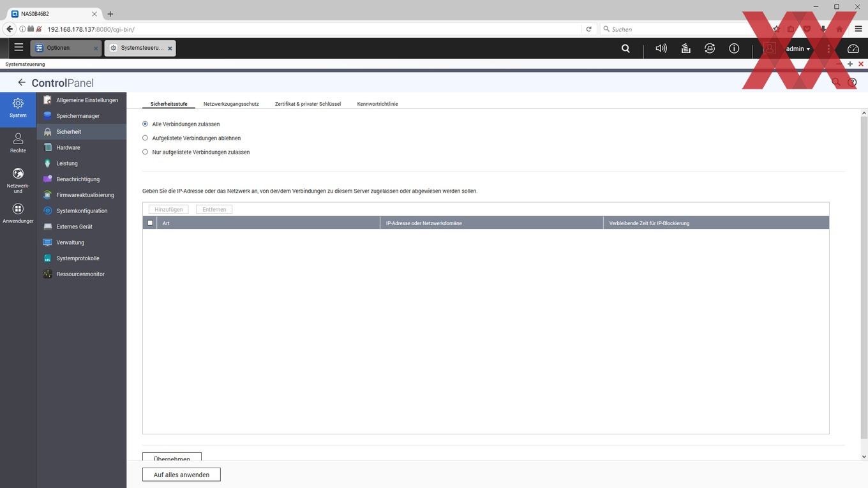The height and width of the screenshot is (488, 868).
Task: Click the Hinzufügen button
Action: [168, 209]
